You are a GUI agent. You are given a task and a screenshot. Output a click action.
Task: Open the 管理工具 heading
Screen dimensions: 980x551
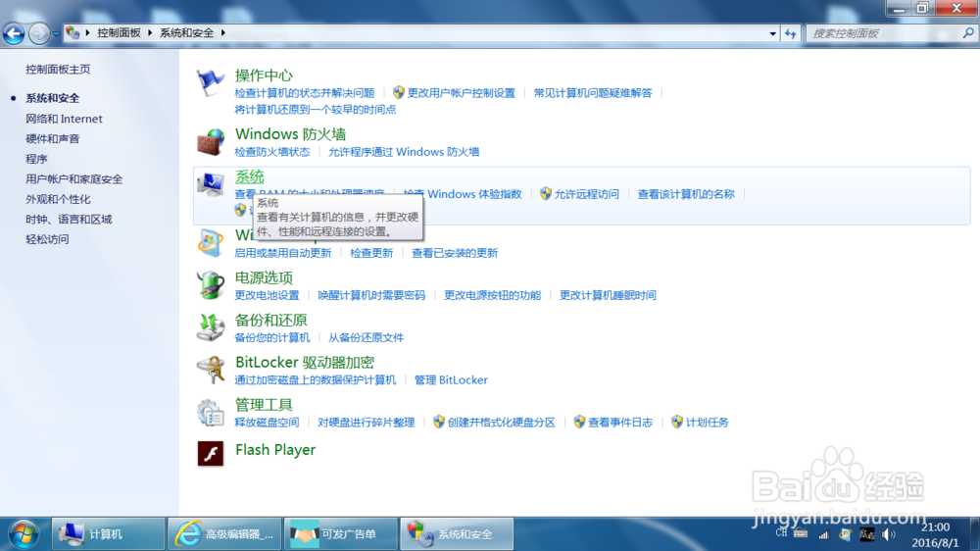(264, 405)
